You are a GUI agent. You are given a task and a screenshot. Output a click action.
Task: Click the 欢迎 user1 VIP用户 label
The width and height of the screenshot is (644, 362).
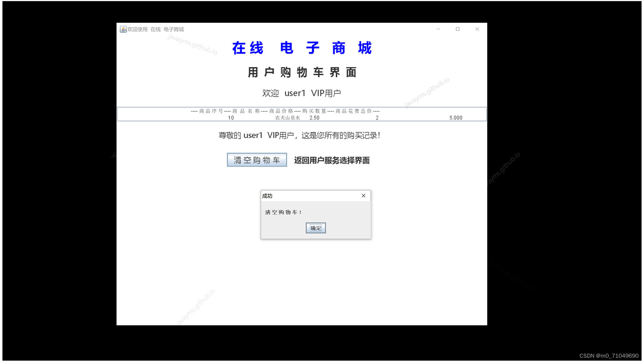click(301, 93)
